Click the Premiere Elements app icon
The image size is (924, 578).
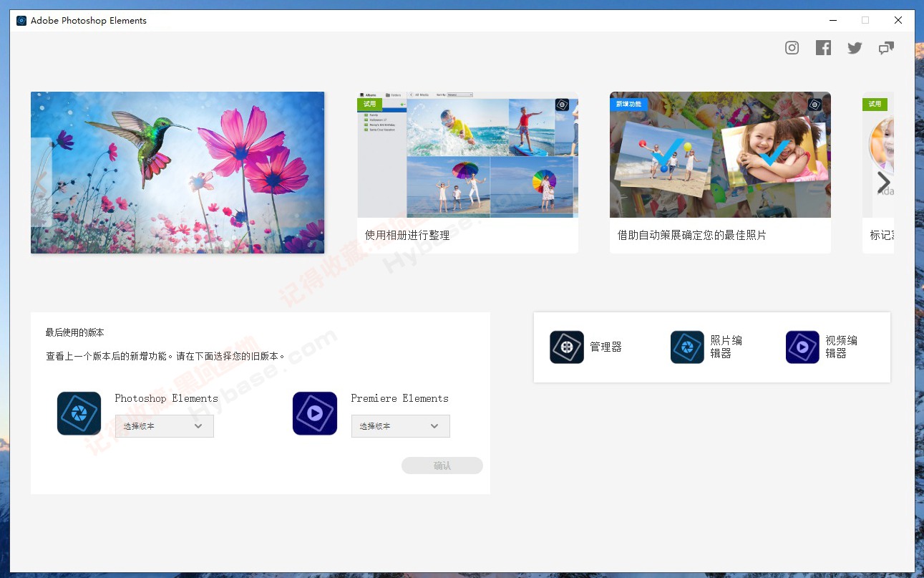tap(315, 413)
